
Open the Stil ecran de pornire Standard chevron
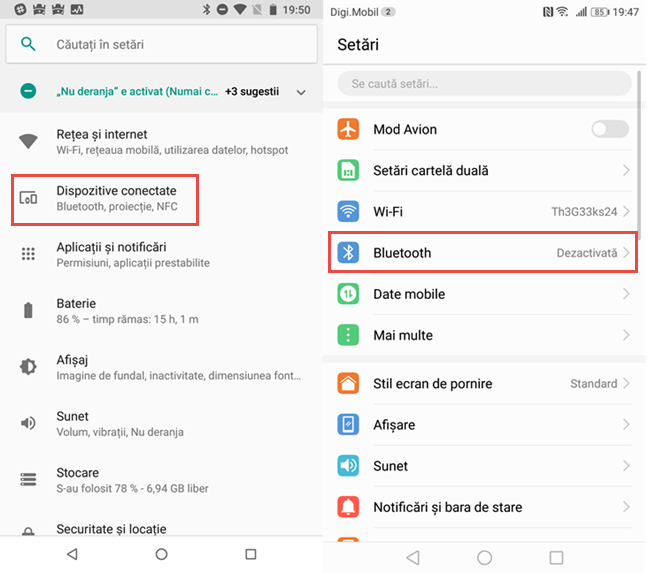pyautogui.click(x=626, y=383)
